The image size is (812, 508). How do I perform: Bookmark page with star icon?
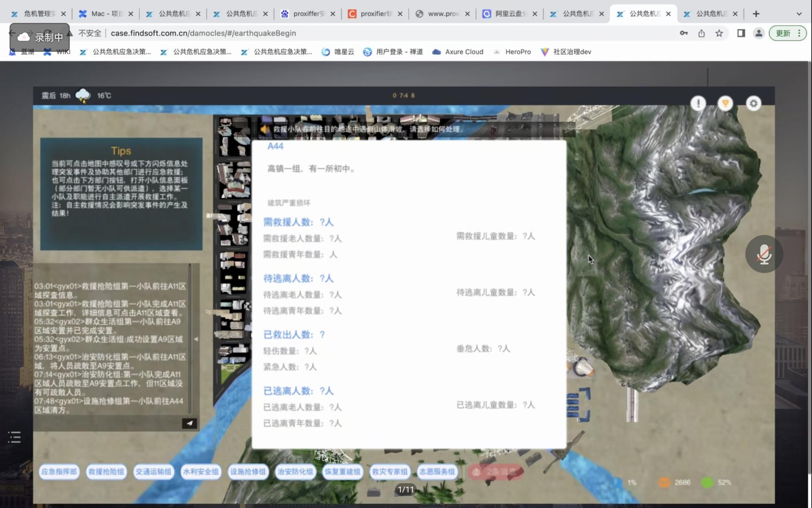pos(719,33)
